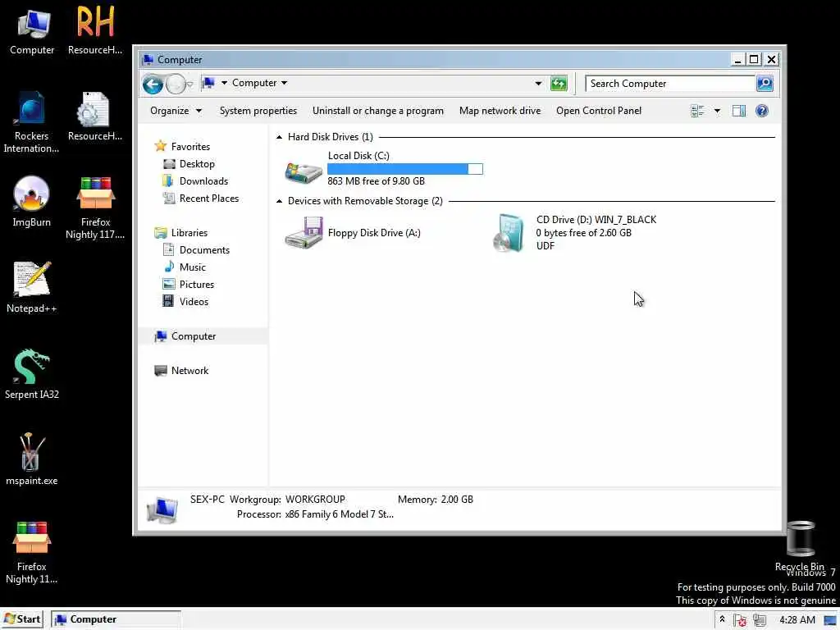This screenshot has width=840, height=630.
Task: Open Pictures library
Action: point(188,285)
